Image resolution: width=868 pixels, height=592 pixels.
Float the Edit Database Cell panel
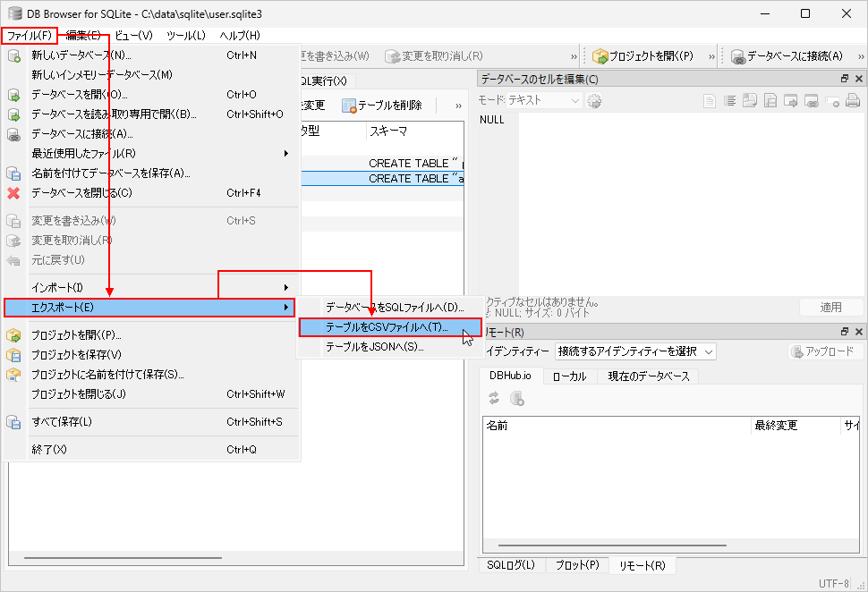[844, 80]
